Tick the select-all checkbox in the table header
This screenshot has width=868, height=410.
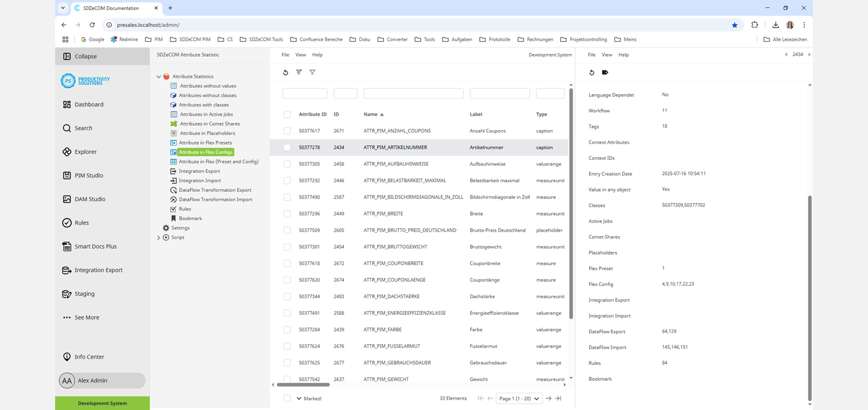coord(287,114)
